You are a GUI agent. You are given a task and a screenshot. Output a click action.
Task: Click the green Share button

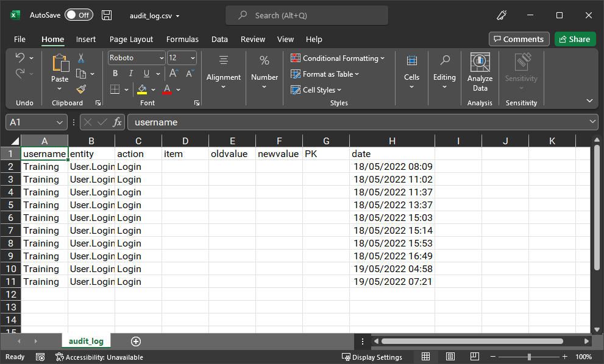pos(575,39)
